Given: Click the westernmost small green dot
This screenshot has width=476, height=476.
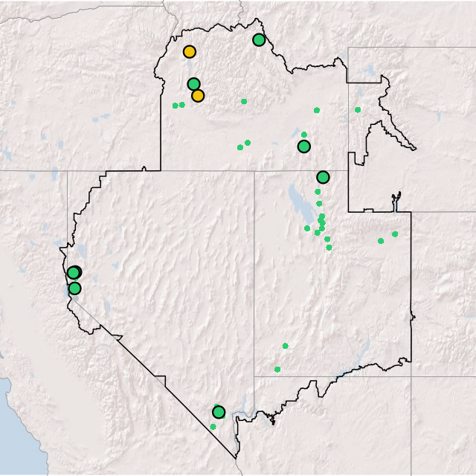Looking at the screenshot, I should point(176,106).
